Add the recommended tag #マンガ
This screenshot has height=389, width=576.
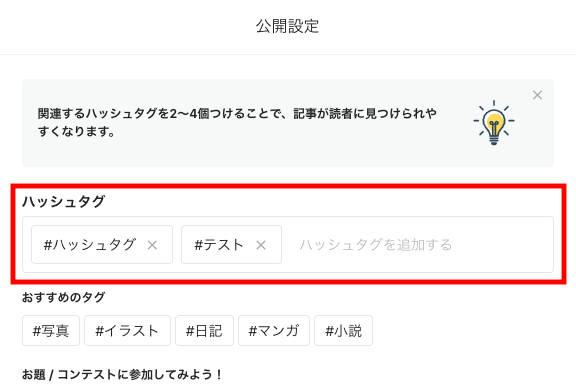pyautogui.click(x=274, y=331)
